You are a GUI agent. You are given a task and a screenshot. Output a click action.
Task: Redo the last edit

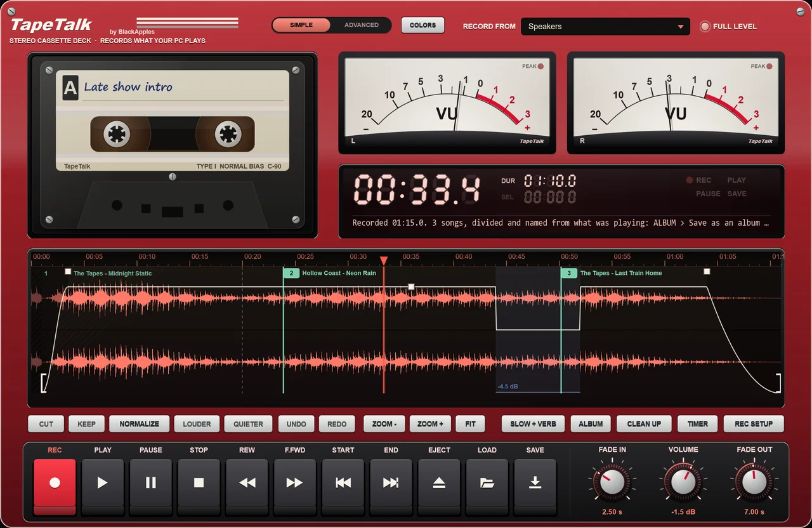(x=337, y=424)
